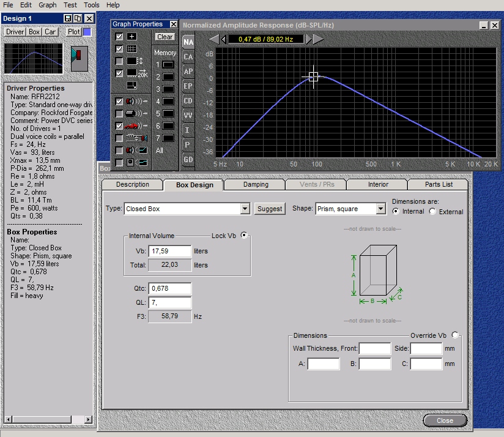Screen dimensions: 504x437
Task: Open the box Type dropdown
Action: (x=245, y=209)
